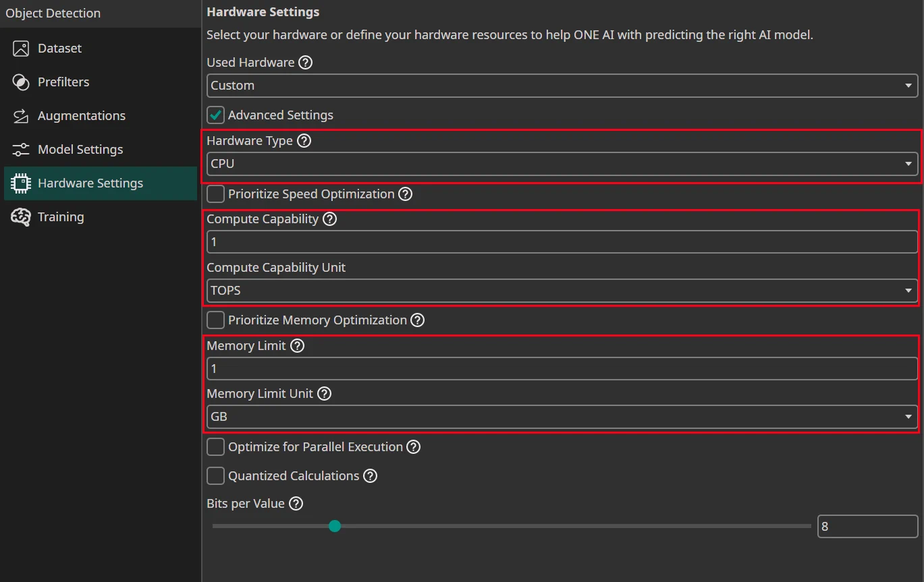This screenshot has height=582, width=924.
Task: Expand the Hardware Type CPU dropdown
Action: (562, 164)
